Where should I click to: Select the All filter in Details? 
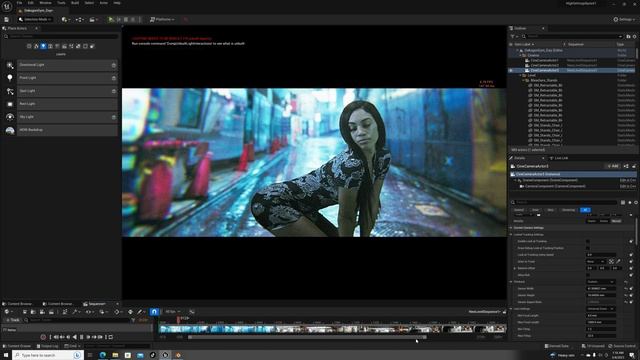(585, 210)
